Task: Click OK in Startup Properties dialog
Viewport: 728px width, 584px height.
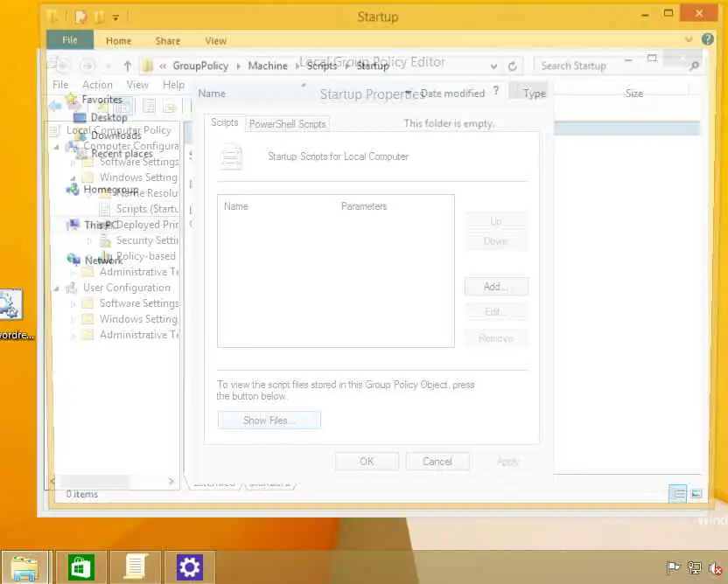Action: (367, 462)
